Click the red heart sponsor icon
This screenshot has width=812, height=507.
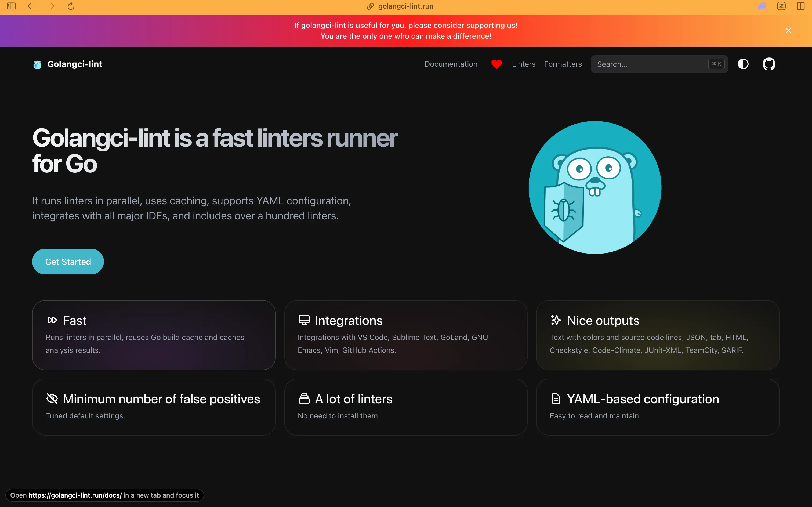(x=496, y=64)
